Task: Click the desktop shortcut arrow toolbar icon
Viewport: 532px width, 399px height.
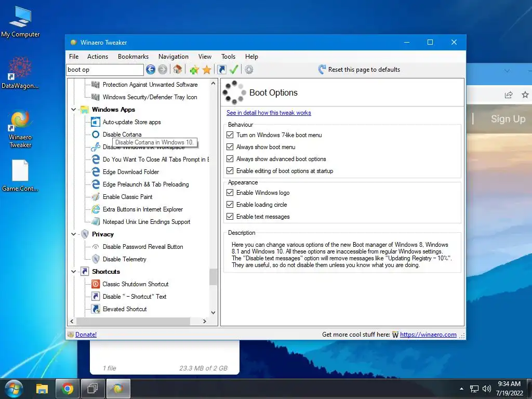Action: pyautogui.click(x=221, y=70)
